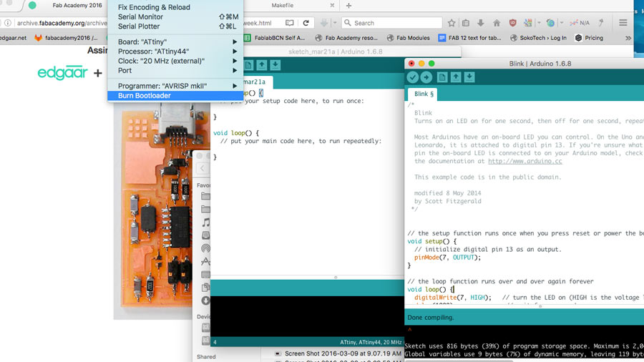Image resolution: width=644 pixels, height=362 pixels.
Task: Open fabacademy2016 GitLab bookmark
Action: (x=66, y=38)
